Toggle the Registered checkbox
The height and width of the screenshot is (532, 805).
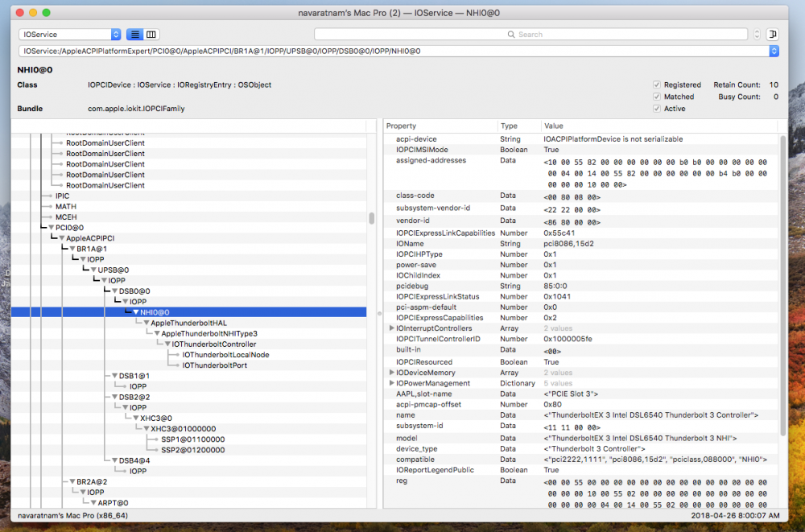tap(656, 85)
